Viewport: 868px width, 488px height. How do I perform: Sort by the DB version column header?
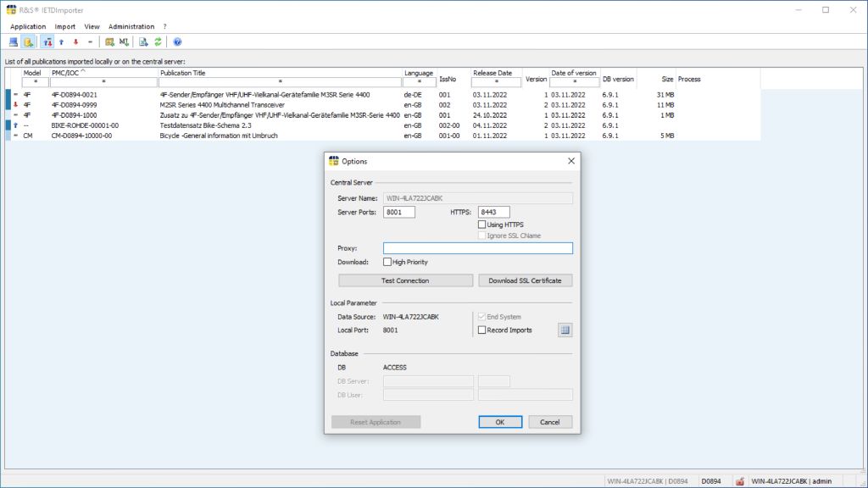point(618,79)
